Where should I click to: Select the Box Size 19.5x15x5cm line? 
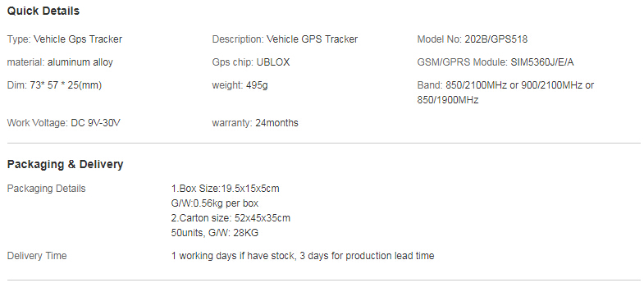point(225,189)
